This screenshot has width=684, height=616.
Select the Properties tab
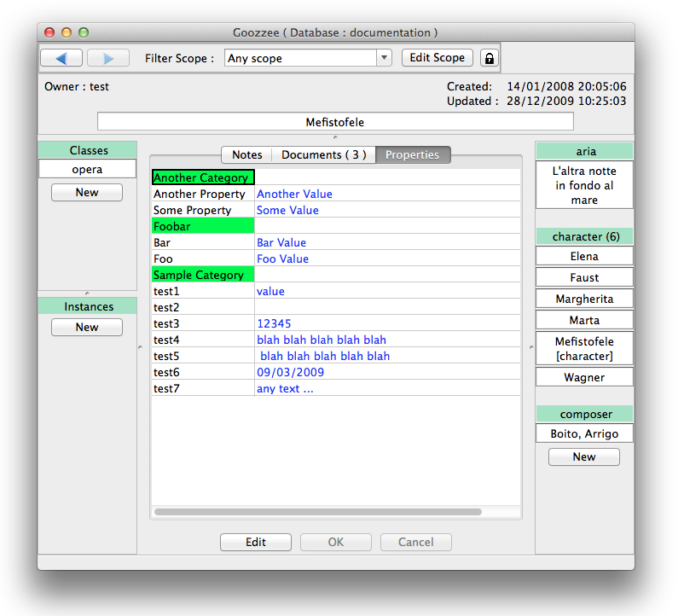click(x=412, y=154)
